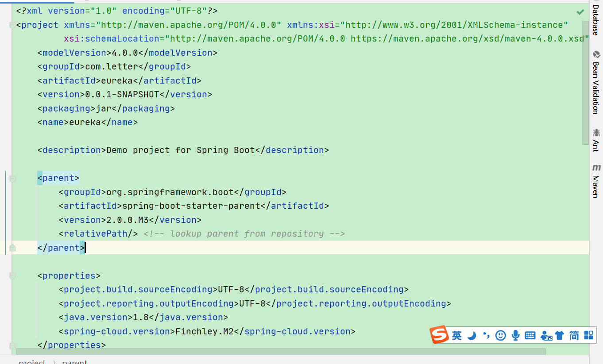603x364 pixels.
Task: Open the soft keyboard icon
Action: point(530,336)
